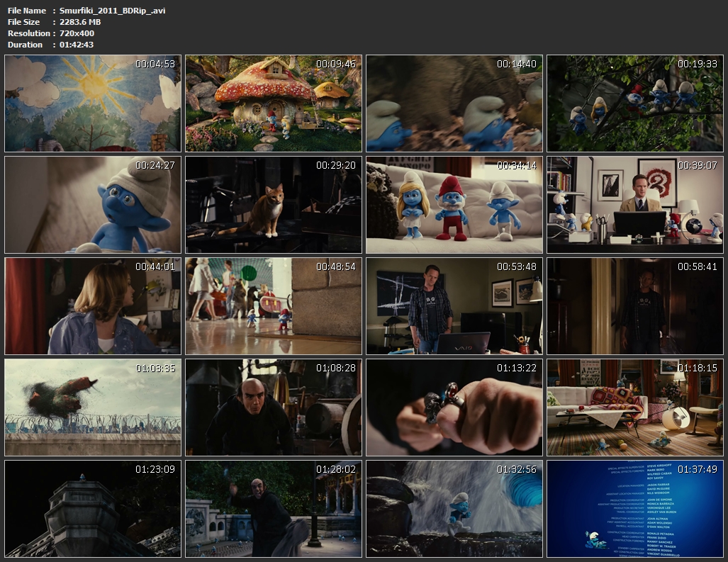Click the File Size label
Viewport: 728px width, 562px height.
point(23,22)
